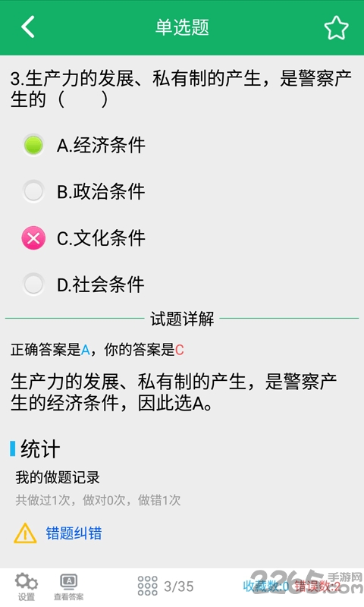Viewport: 364px width, 607px height.
Task: Click the 3/35 question progress counter
Action: (x=179, y=586)
